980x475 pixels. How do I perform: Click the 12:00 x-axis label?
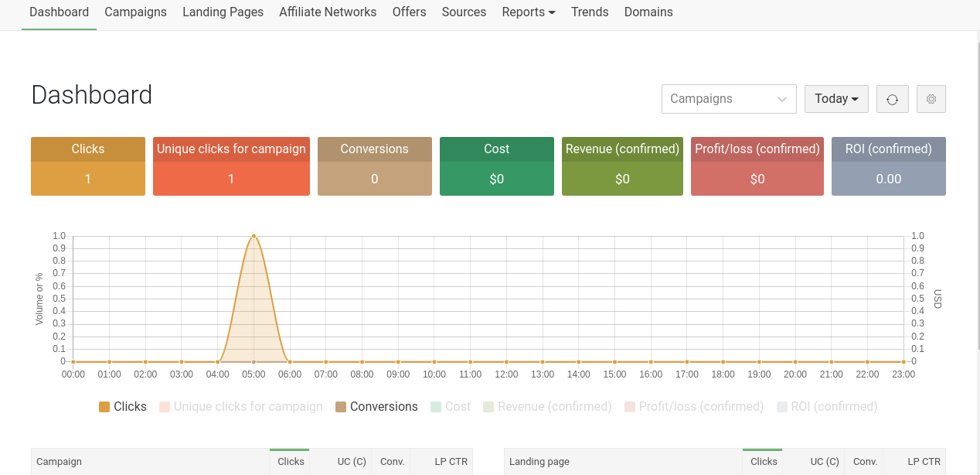point(506,374)
